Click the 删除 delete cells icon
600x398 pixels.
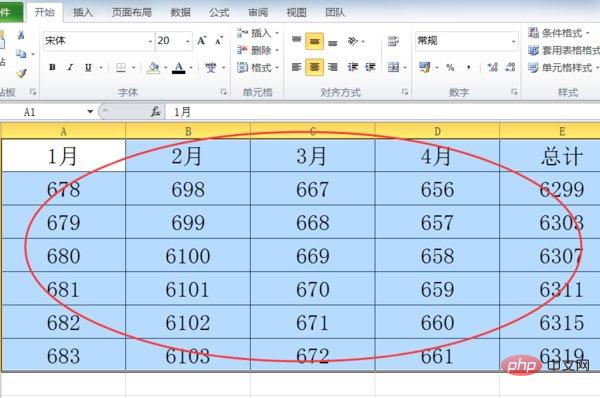(x=242, y=50)
